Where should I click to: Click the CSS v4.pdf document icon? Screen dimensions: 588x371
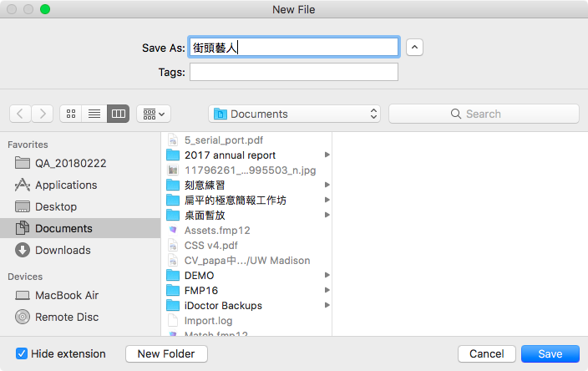tap(173, 246)
